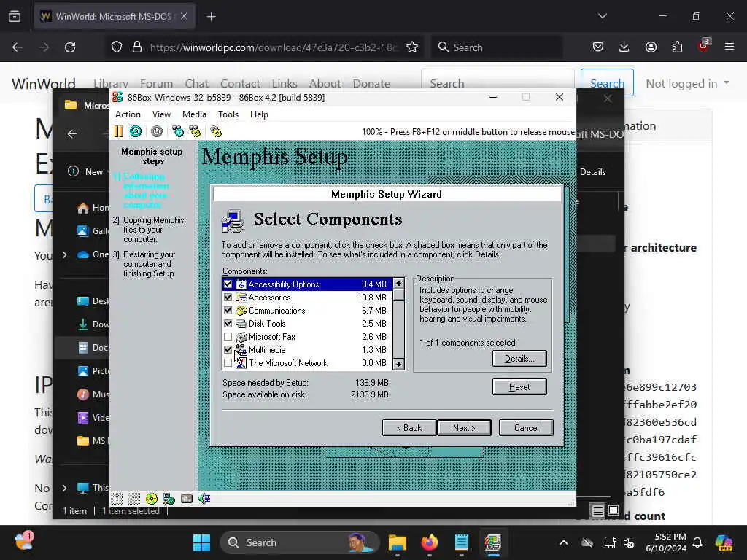The image size is (747, 560).
Task: Open Tools menu in 86Box
Action: [228, 114]
